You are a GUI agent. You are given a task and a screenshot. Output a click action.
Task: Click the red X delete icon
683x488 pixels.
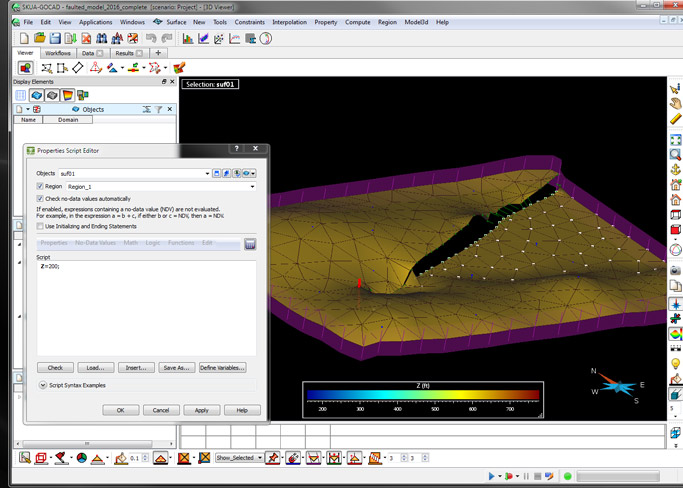coord(86,38)
